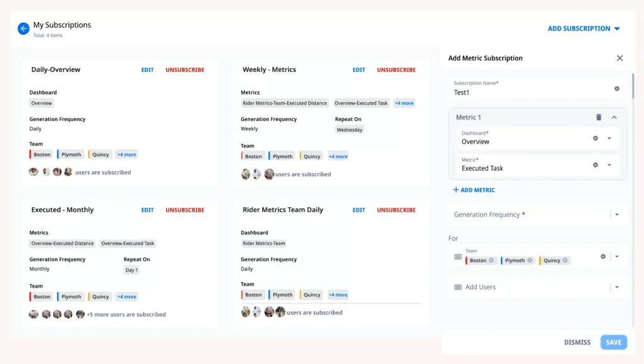Screen dimensions: 644x364
Task: Clear the Overview dashboard selection
Action: click(x=595, y=138)
